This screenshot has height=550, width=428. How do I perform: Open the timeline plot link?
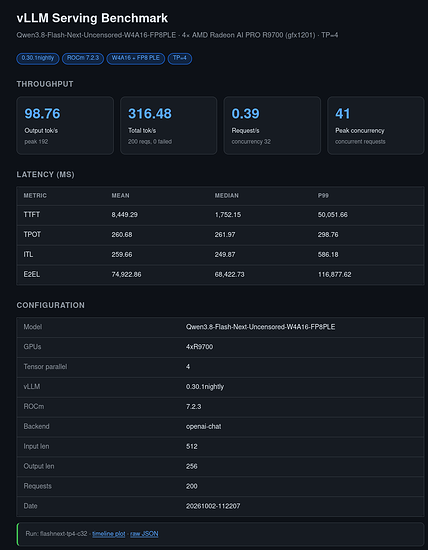(x=109, y=534)
